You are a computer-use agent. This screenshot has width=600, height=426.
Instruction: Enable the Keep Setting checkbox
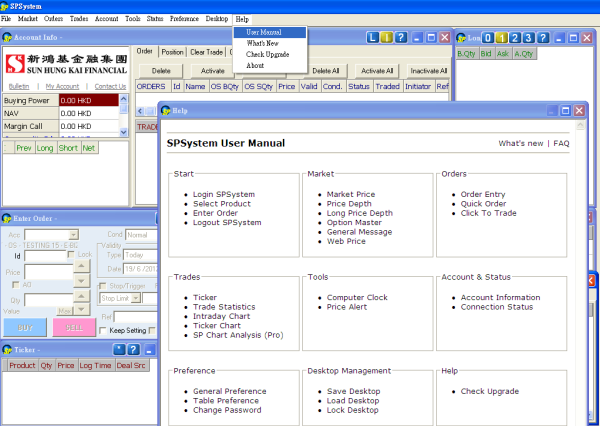coord(103,330)
